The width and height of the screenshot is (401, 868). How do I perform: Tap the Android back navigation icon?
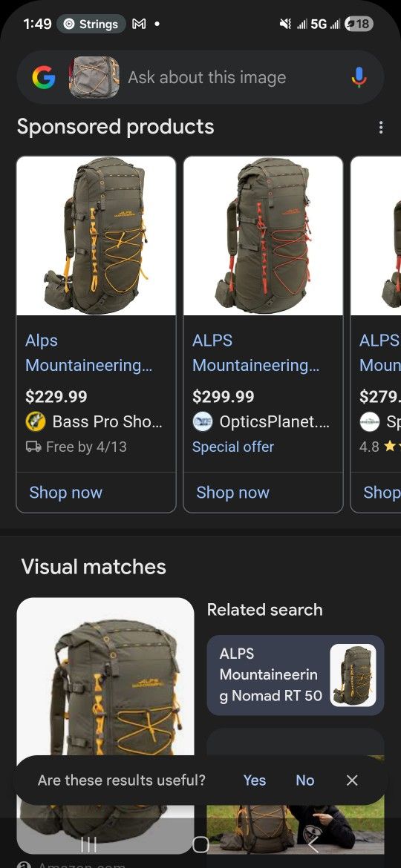pyautogui.click(x=313, y=844)
